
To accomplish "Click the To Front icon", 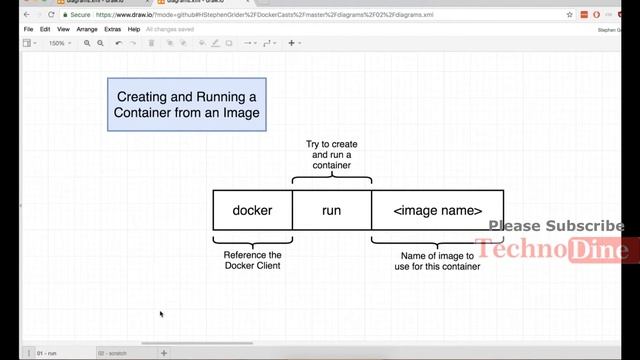I will [170, 43].
